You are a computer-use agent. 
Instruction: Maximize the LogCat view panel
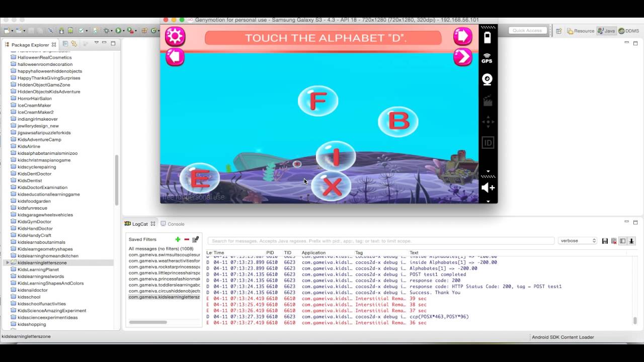point(635,222)
